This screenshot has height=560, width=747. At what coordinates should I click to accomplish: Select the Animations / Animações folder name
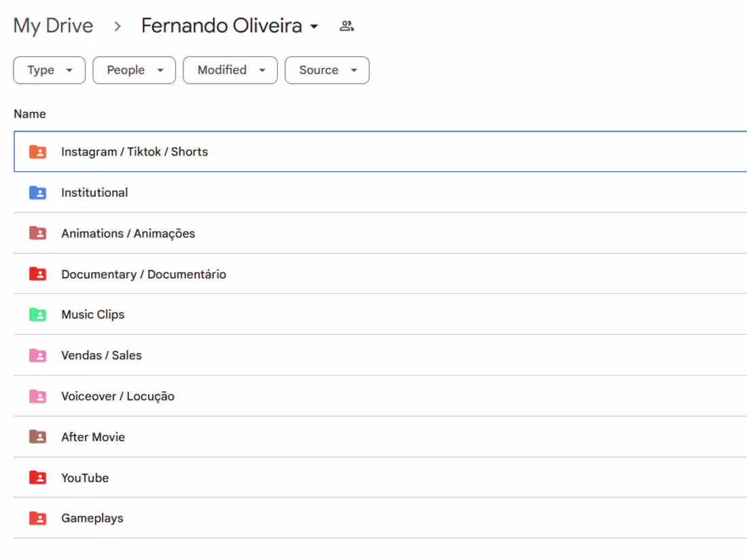coord(128,234)
